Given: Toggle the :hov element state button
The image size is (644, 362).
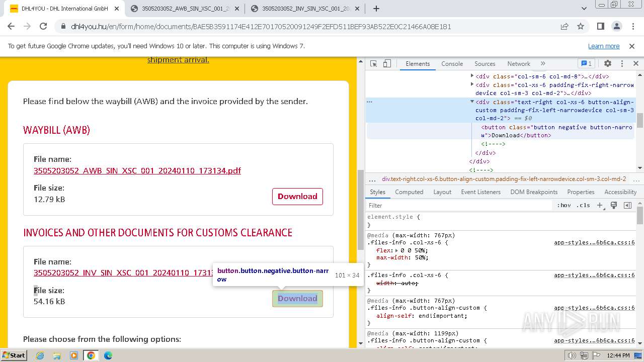Looking at the screenshot, I should pos(564,206).
